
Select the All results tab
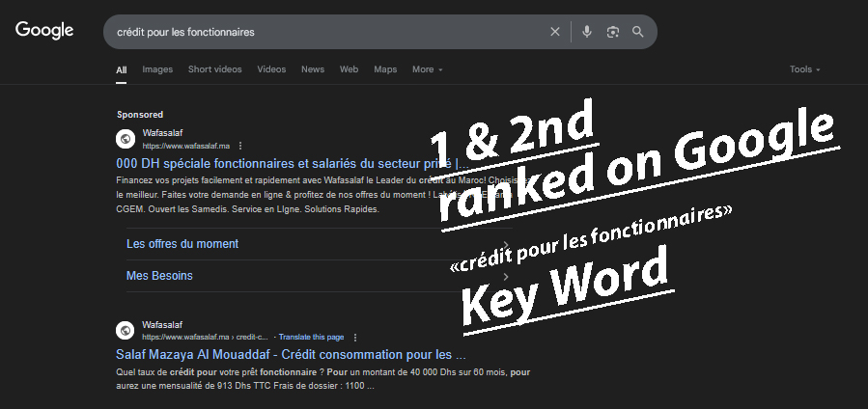coord(122,69)
